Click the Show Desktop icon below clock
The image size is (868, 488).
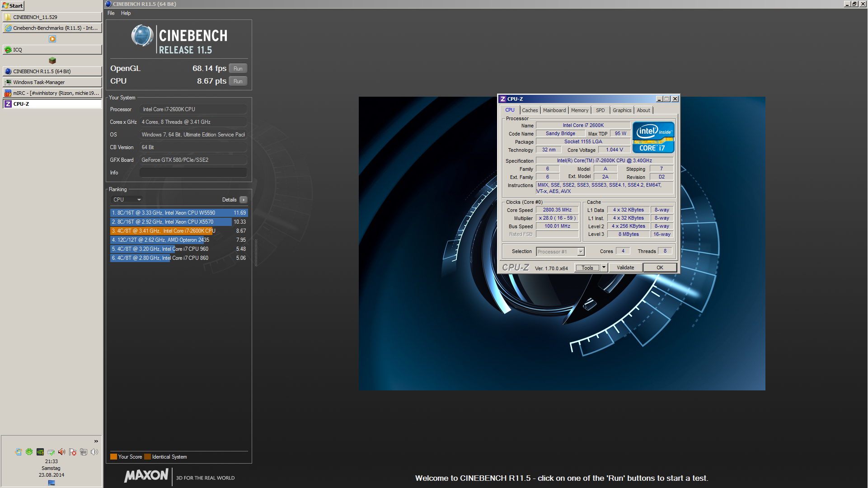click(52, 483)
